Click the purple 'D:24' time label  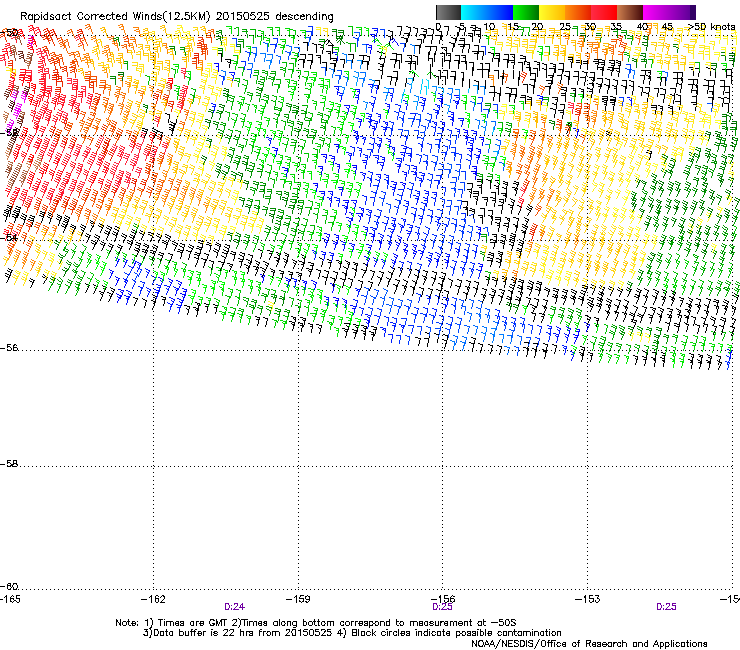coord(235,607)
